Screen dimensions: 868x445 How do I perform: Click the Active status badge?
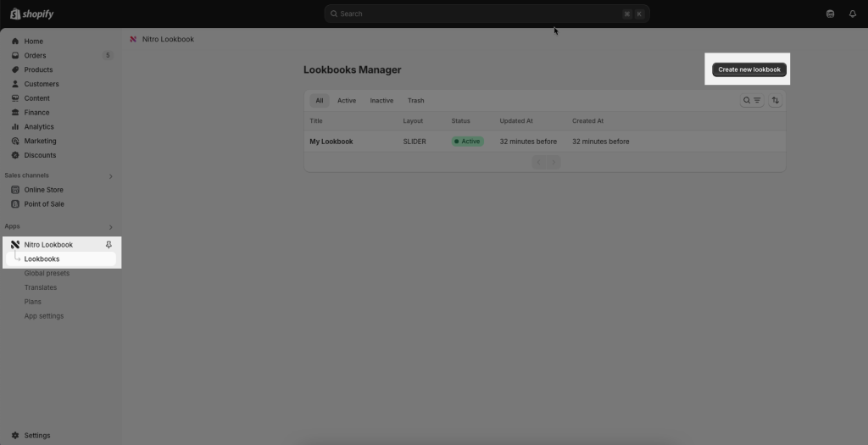tap(468, 142)
